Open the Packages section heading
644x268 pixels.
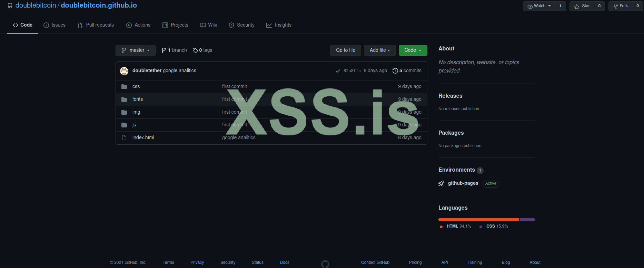451,133
